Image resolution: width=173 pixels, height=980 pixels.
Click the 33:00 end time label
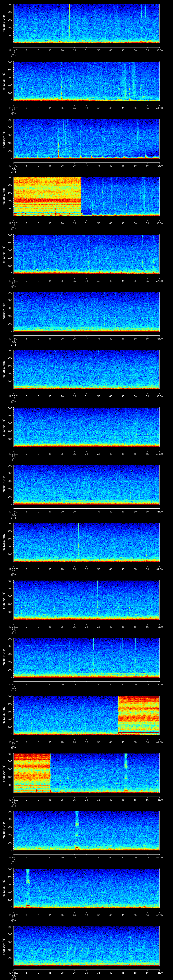[x=160, y=223]
